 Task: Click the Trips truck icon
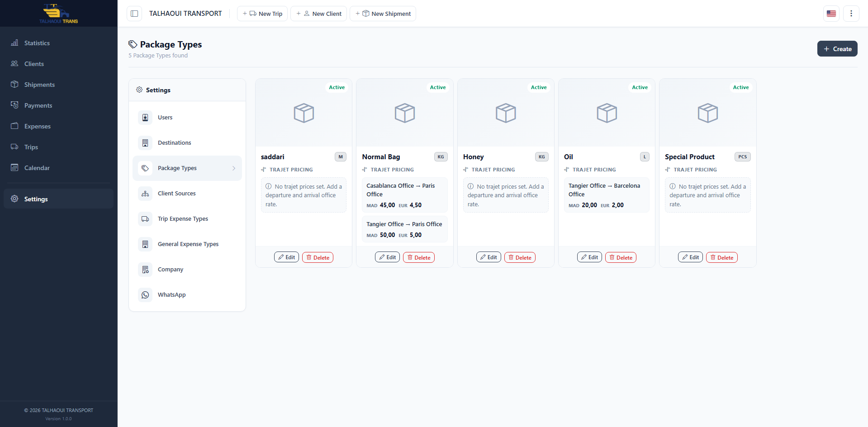coord(14,147)
